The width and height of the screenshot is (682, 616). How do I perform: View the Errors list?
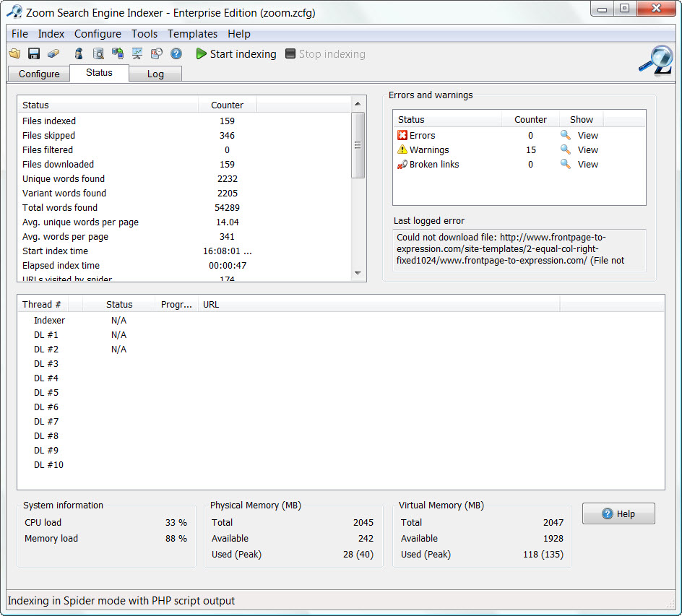click(x=587, y=135)
